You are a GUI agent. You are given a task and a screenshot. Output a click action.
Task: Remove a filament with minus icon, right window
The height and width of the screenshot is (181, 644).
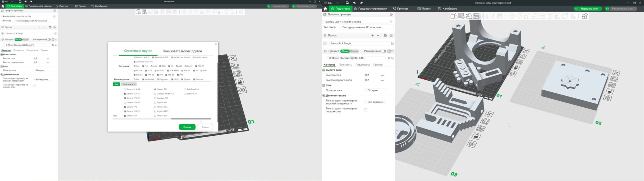(378, 35)
